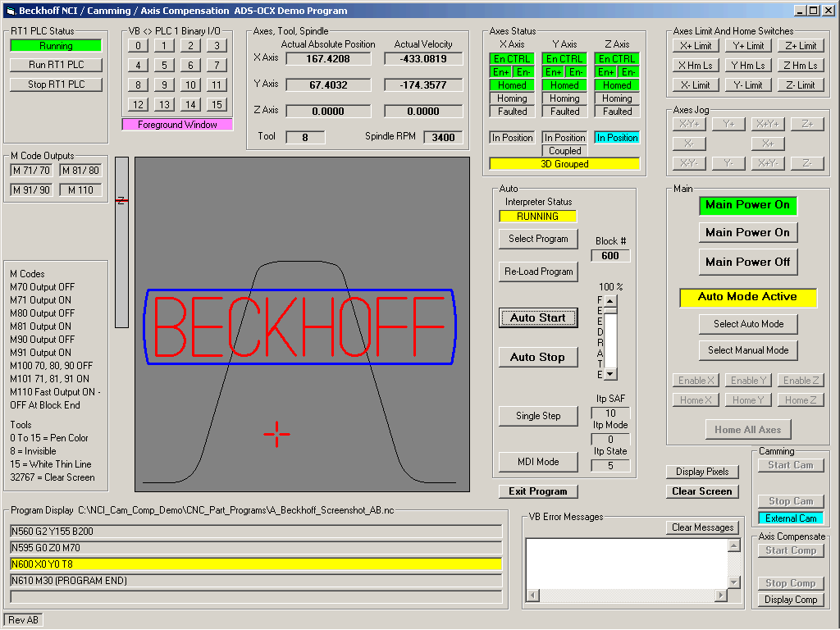
Task: Click the cyan Z Axis In Position indicator
Action: [x=617, y=138]
